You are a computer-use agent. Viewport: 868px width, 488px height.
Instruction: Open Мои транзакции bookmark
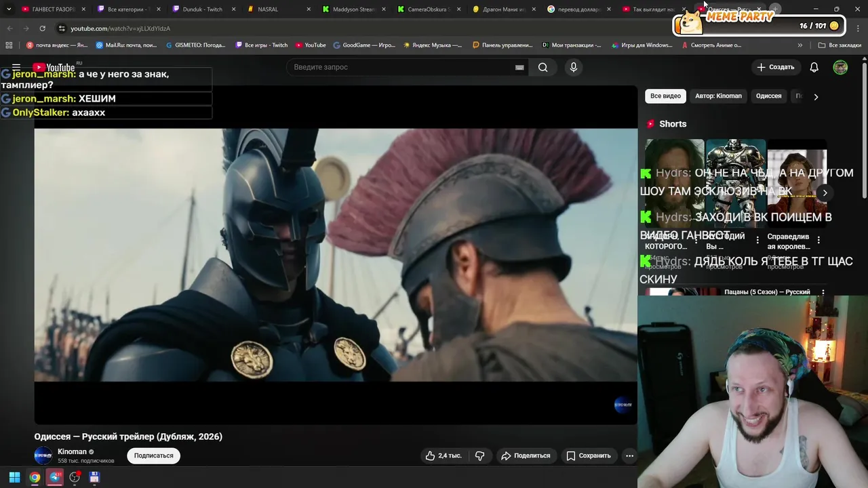572,45
